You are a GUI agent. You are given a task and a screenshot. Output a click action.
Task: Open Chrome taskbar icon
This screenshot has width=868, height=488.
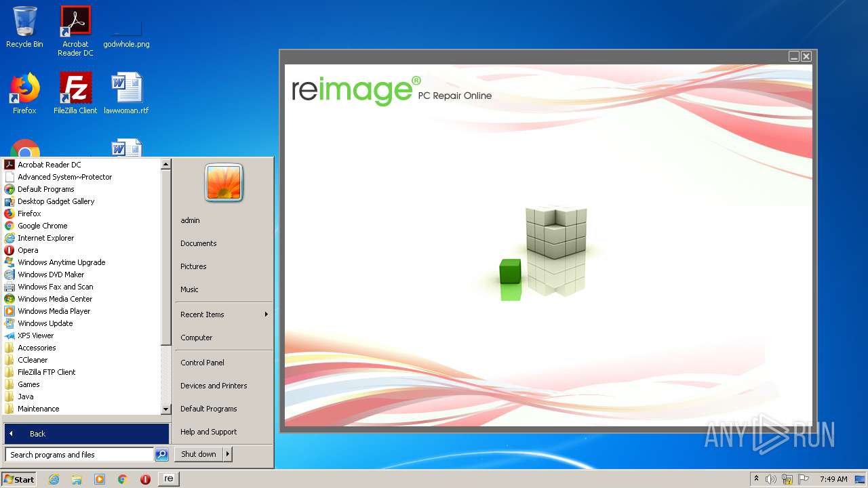(122, 479)
